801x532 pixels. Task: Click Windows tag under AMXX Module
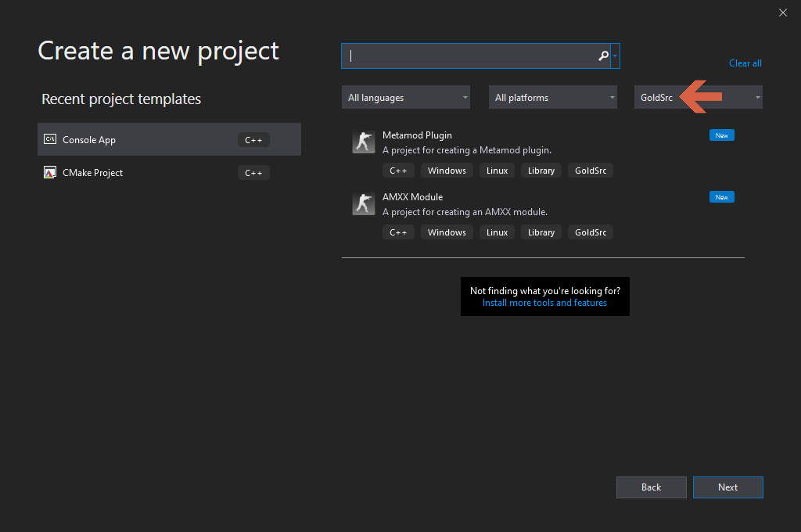click(447, 232)
